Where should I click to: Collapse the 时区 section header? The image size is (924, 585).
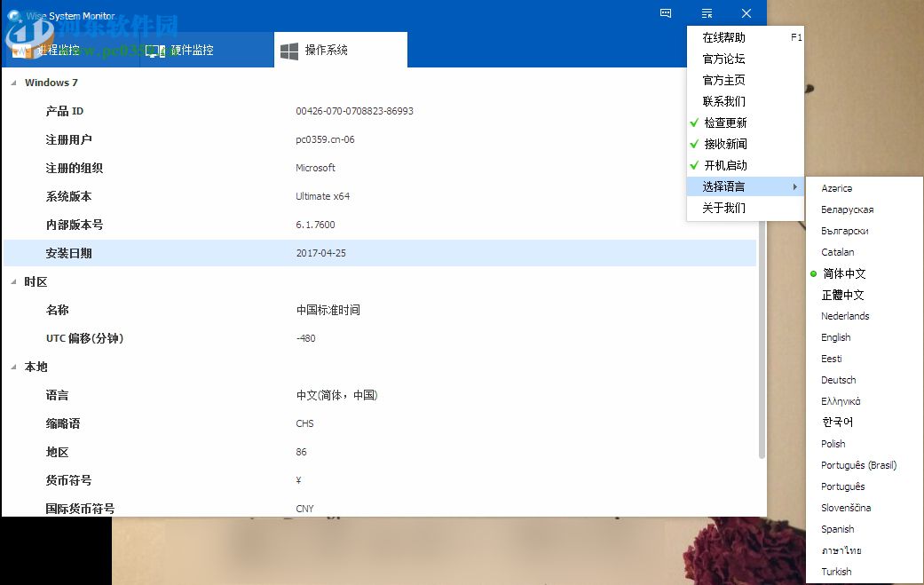[12, 281]
